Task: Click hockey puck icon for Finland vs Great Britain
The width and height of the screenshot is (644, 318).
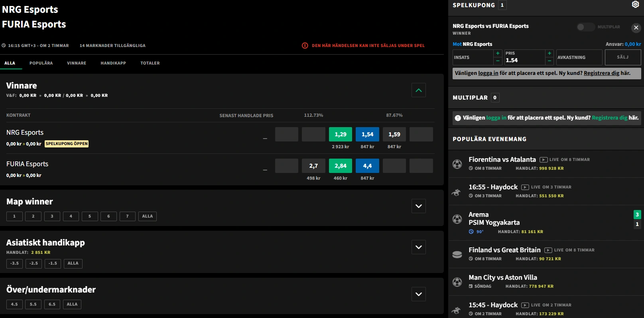Action: tap(457, 254)
